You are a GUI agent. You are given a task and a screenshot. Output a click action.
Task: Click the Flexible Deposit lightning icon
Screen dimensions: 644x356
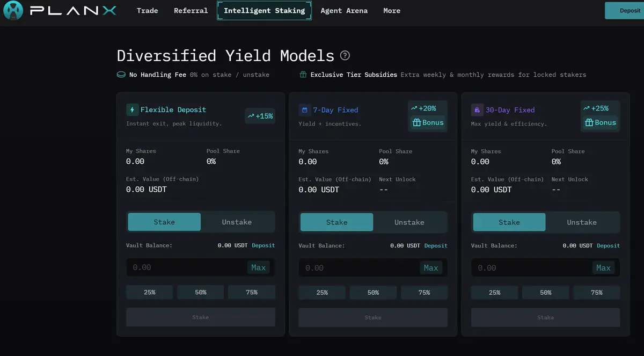pos(132,110)
